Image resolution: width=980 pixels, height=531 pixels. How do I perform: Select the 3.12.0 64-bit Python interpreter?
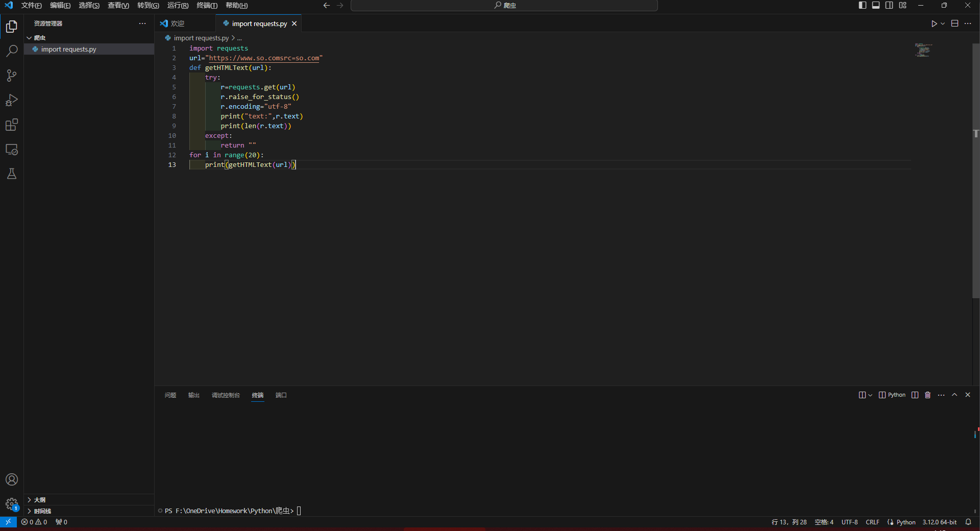940,522
